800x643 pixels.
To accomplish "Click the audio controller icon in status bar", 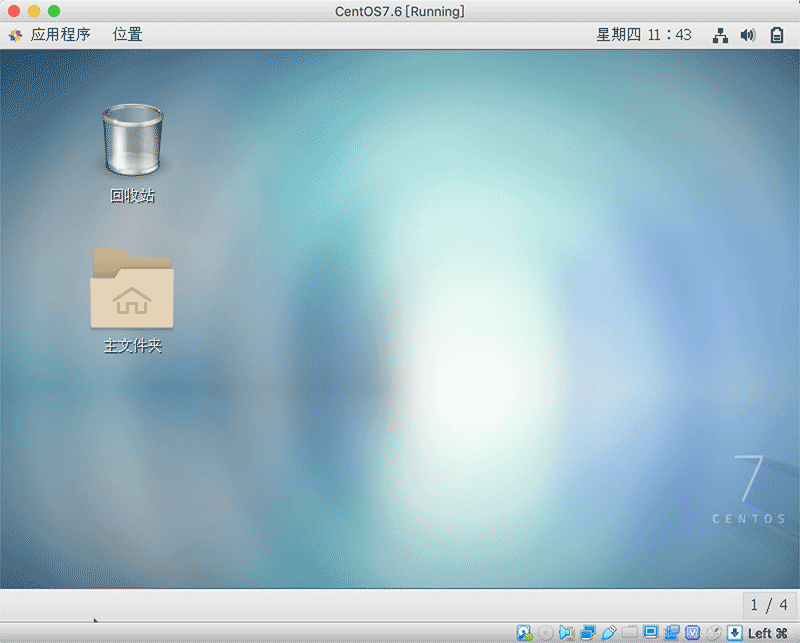I will 565,632.
